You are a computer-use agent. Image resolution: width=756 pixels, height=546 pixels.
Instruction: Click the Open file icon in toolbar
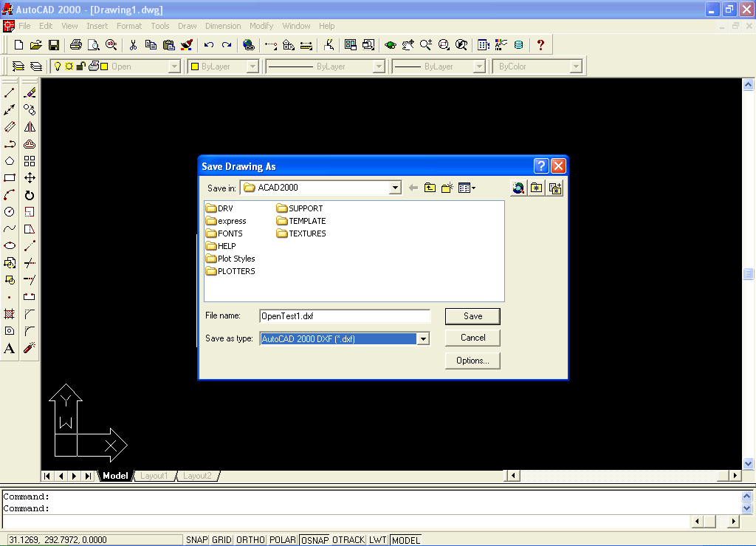click(35, 45)
